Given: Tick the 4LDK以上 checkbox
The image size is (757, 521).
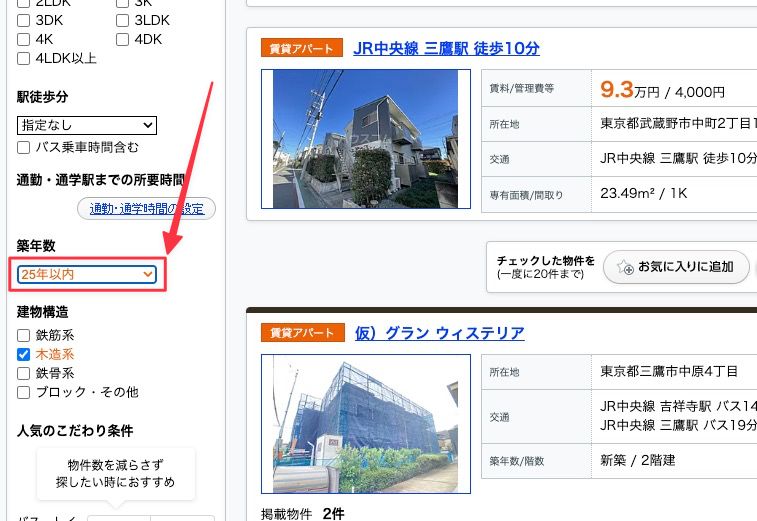Looking at the screenshot, I should click(x=24, y=58).
